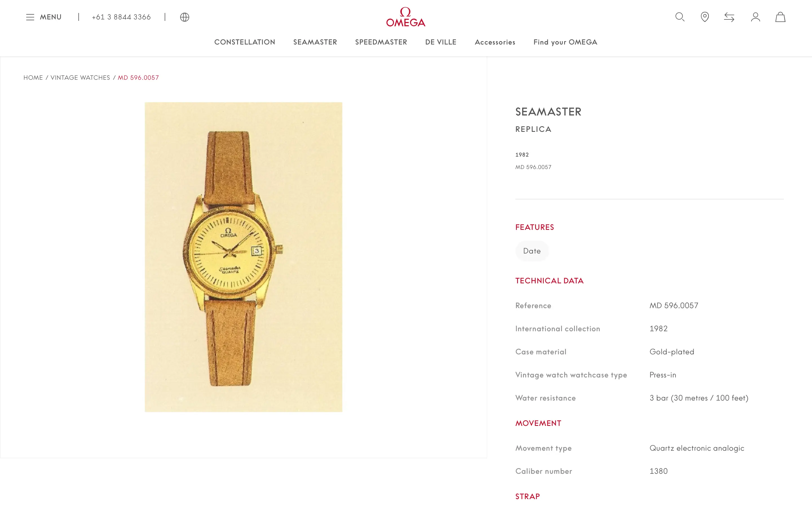Click the Date feature tag
Viewport: 812px width, 507px height.
[x=532, y=251]
